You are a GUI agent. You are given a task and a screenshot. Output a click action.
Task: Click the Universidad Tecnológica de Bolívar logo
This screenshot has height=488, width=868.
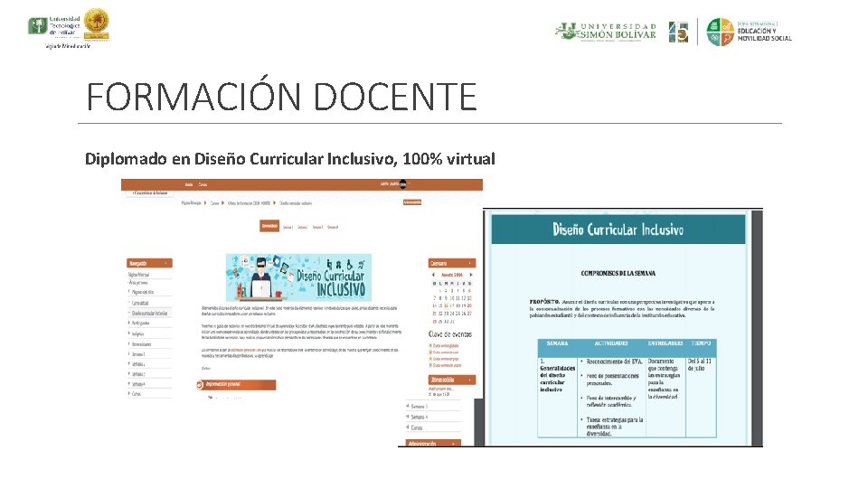pos(54,26)
